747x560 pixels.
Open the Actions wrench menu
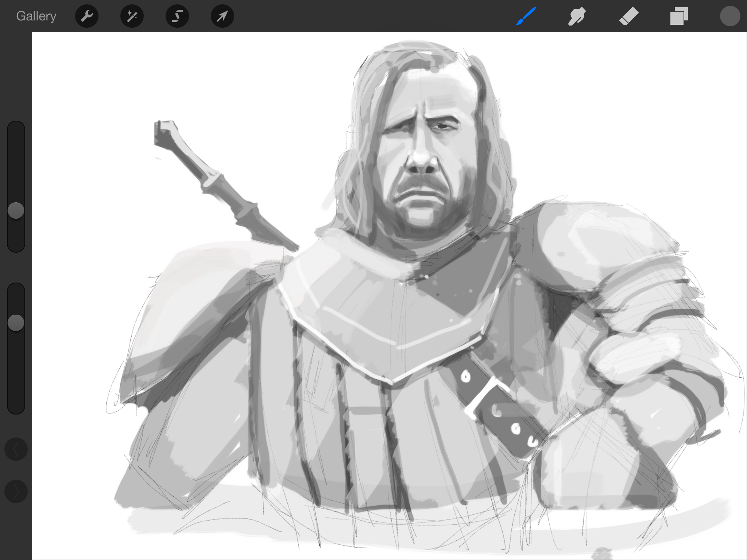coord(87,16)
